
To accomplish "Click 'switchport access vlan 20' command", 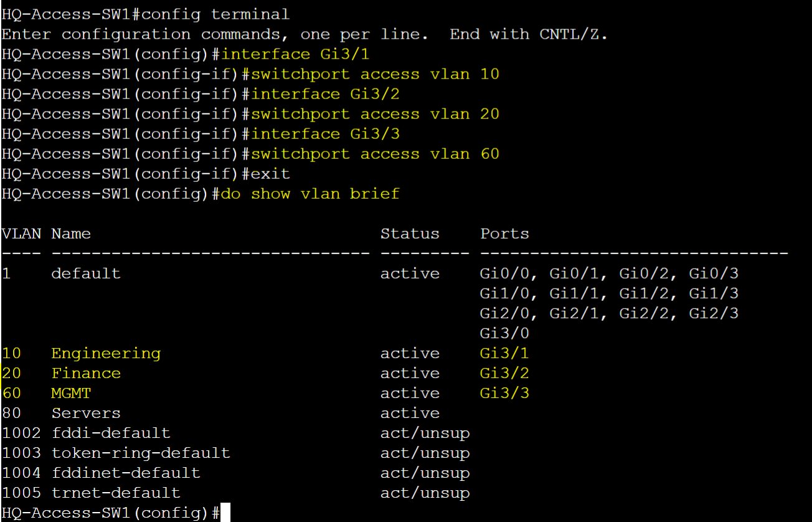I will (375, 114).
